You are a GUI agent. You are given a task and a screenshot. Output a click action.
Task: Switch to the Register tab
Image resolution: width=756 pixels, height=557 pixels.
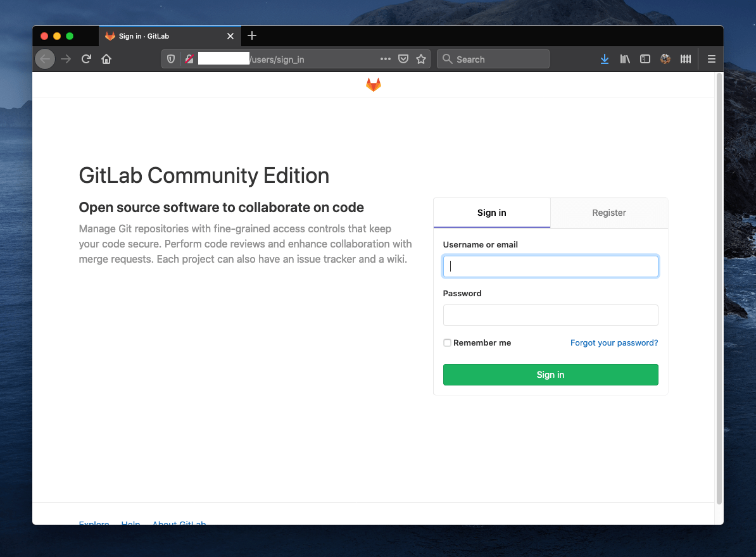[609, 213]
